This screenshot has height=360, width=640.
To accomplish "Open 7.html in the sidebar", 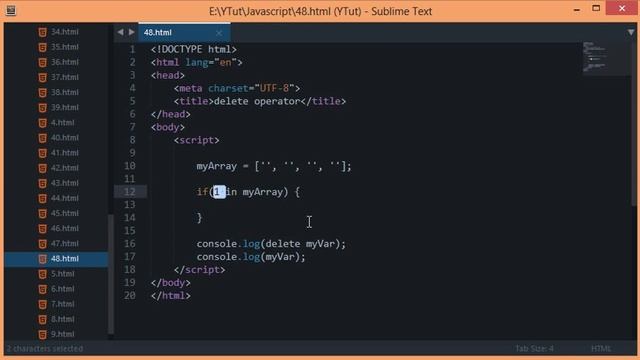I will [62, 304].
